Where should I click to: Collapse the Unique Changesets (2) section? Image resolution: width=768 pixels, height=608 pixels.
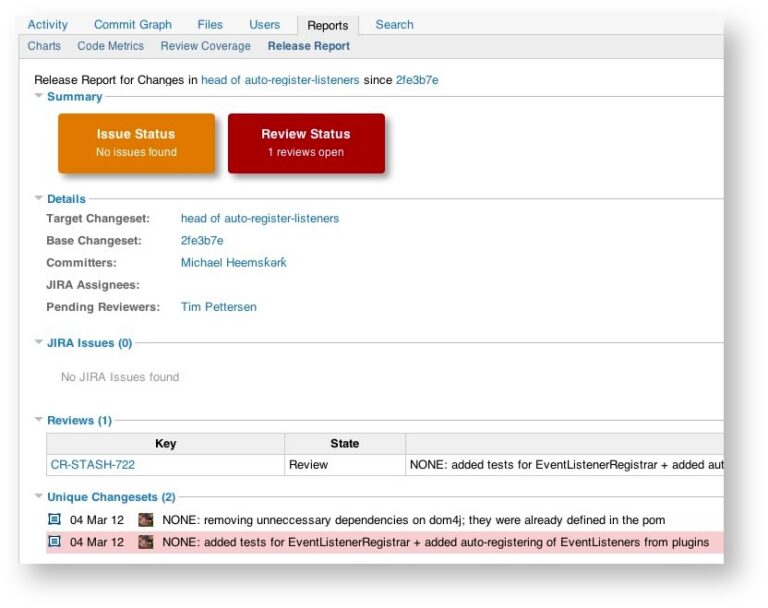[x=39, y=496]
